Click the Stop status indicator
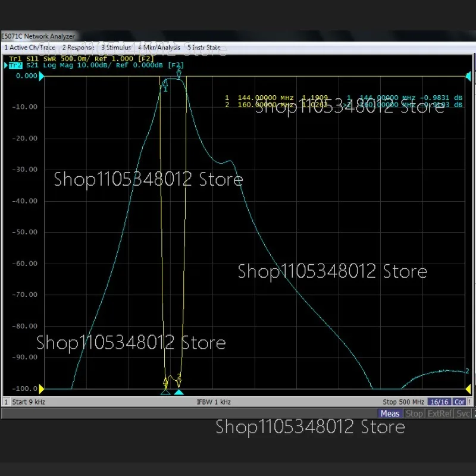Viewport: 476px width, 476px height. pos(414,414)
